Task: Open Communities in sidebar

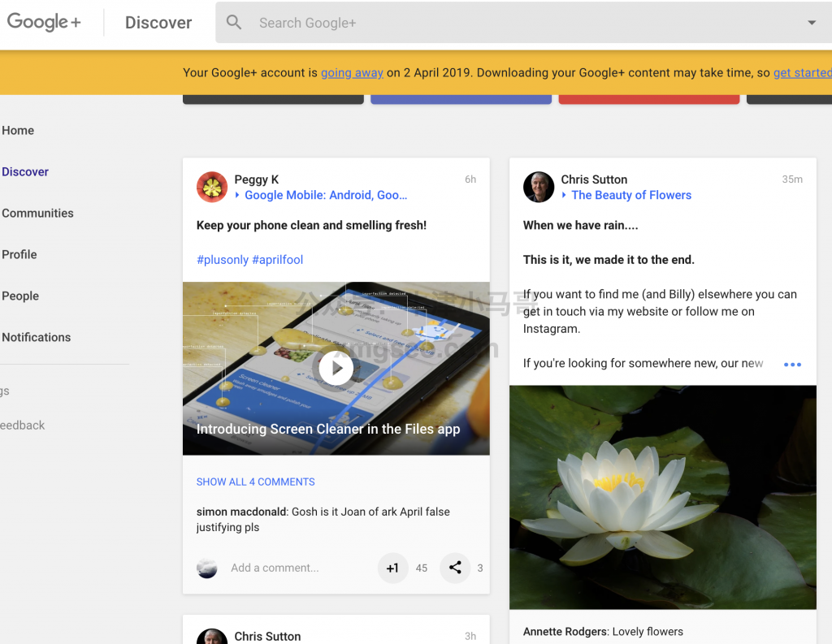Action: [x=37, y=214]
